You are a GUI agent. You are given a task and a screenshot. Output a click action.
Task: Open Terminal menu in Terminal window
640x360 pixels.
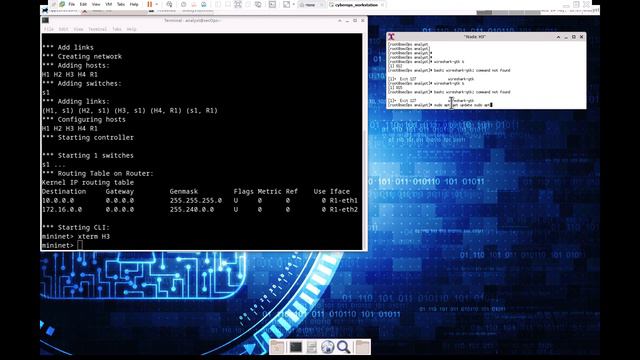click(x=98, y=29)
